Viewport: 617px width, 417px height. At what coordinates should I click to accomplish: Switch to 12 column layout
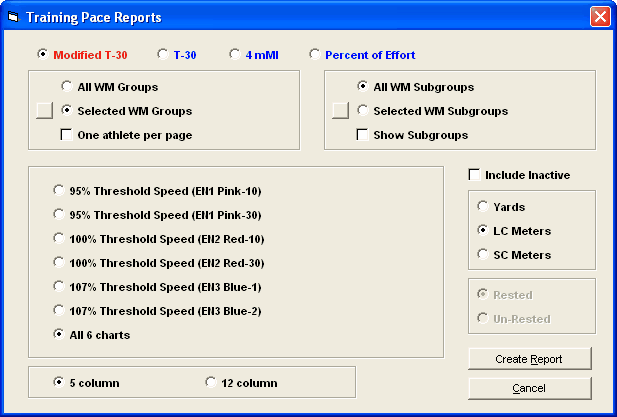point(211,382)
